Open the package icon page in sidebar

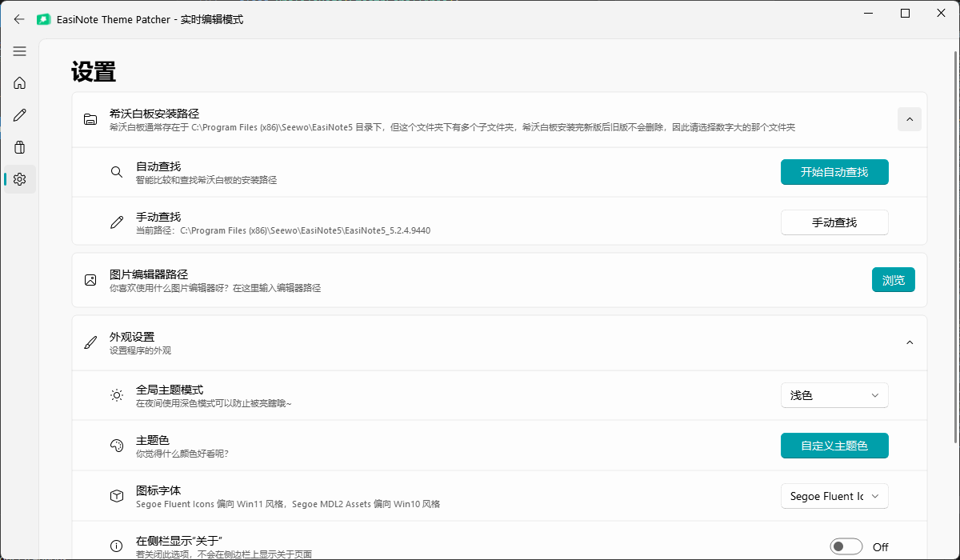pos(20,147)
